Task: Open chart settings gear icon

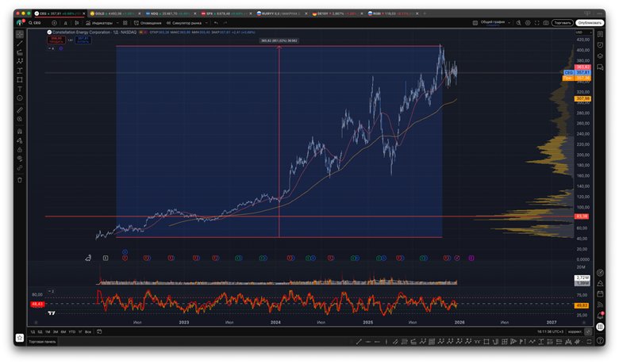Action: [x=528, y=23]
